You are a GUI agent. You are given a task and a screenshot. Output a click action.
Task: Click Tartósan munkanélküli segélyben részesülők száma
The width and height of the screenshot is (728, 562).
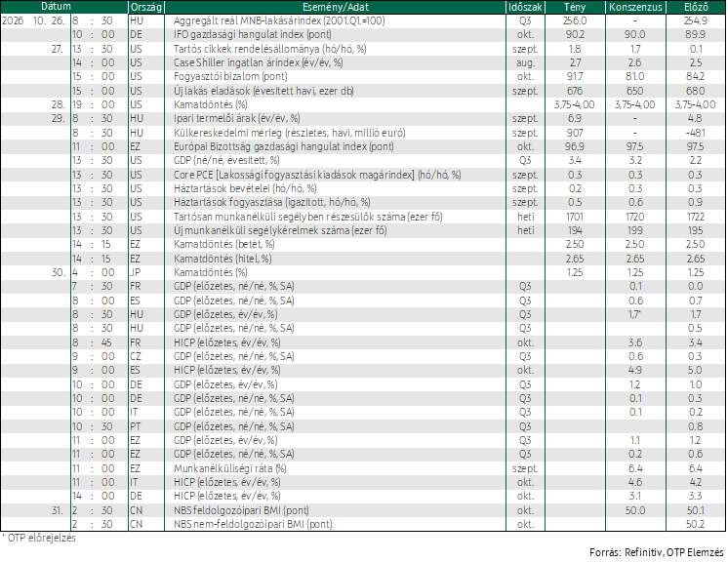(307, 217)
